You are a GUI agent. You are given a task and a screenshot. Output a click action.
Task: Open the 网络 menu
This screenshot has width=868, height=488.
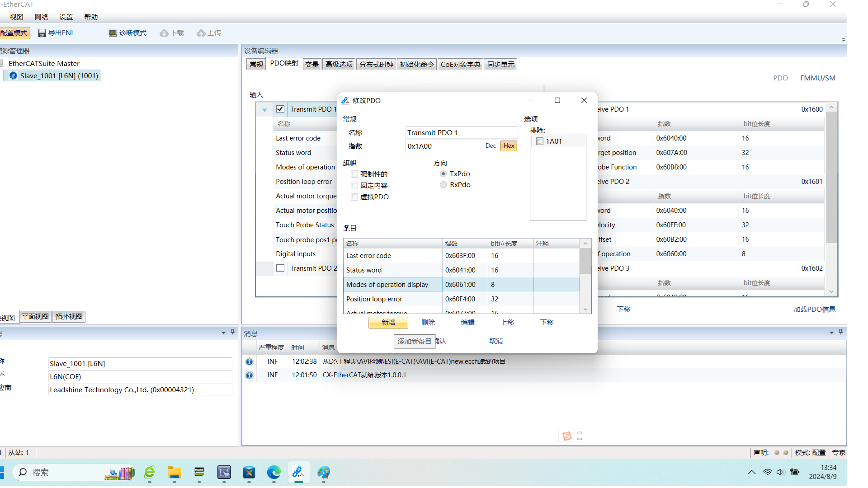tap(41, 17)
